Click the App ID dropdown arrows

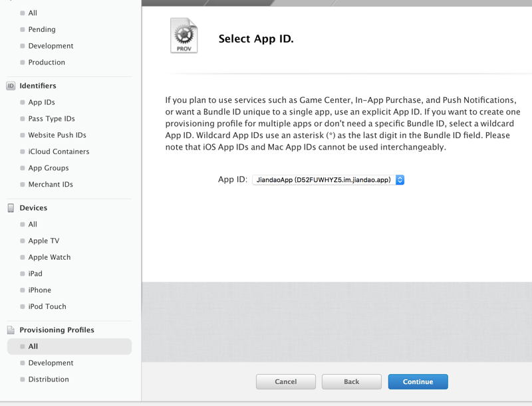(400, 179)
